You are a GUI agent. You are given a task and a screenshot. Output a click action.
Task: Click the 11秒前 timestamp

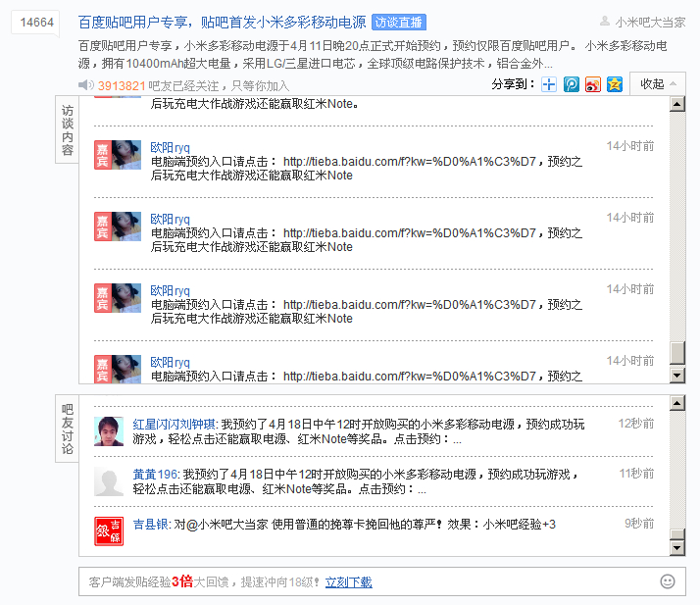tap(636, 474)
